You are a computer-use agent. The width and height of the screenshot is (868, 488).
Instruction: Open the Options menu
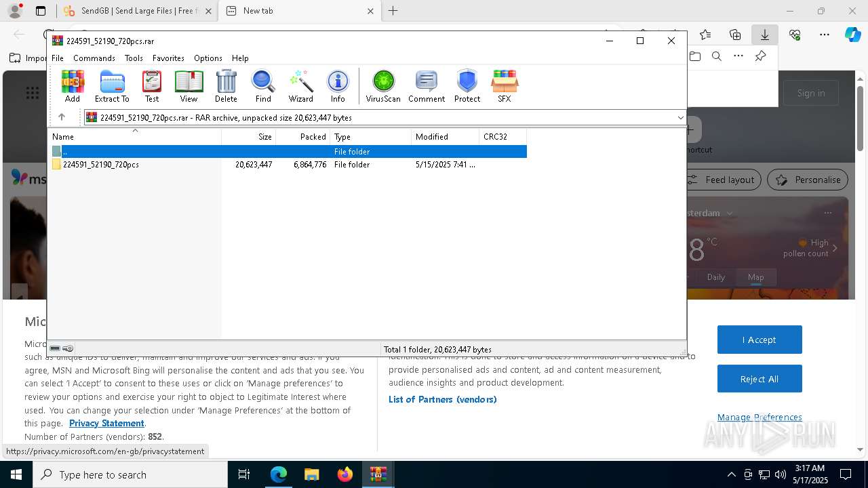[208, 58]
